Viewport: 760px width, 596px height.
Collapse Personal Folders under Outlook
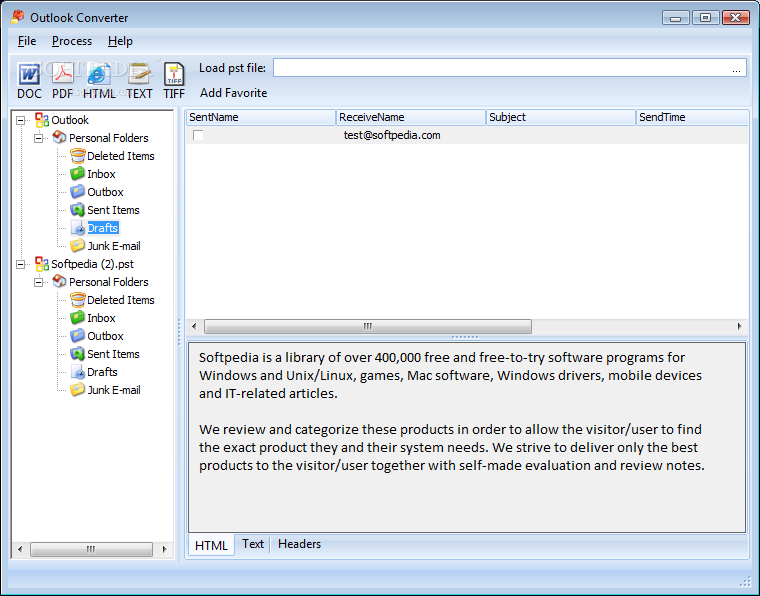pos(38,138)
